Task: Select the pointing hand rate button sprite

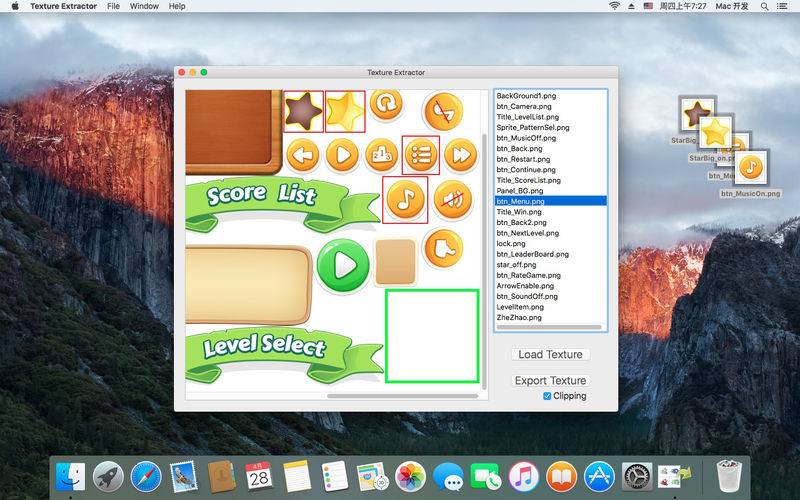Action: (x=443, y=248)
